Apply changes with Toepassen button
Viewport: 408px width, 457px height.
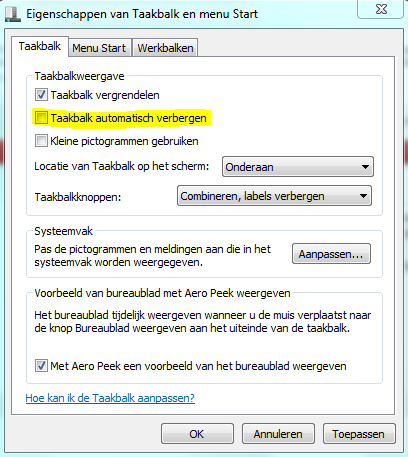(359, 434)
